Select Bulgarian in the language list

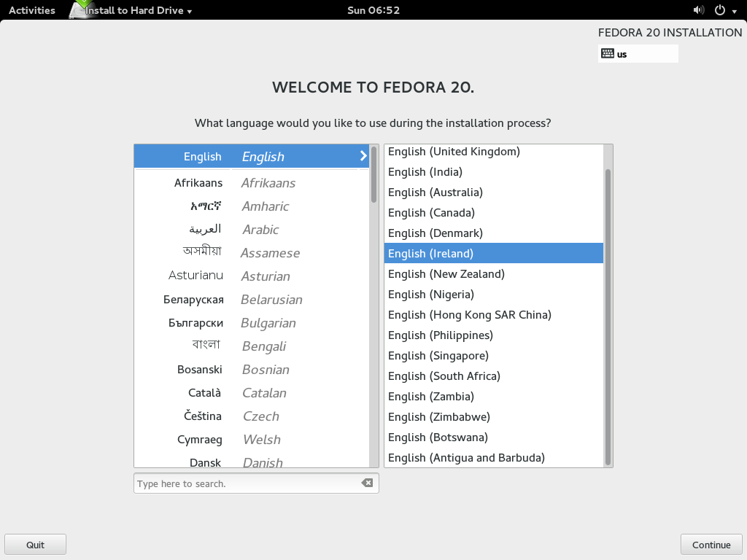[252, 323]
